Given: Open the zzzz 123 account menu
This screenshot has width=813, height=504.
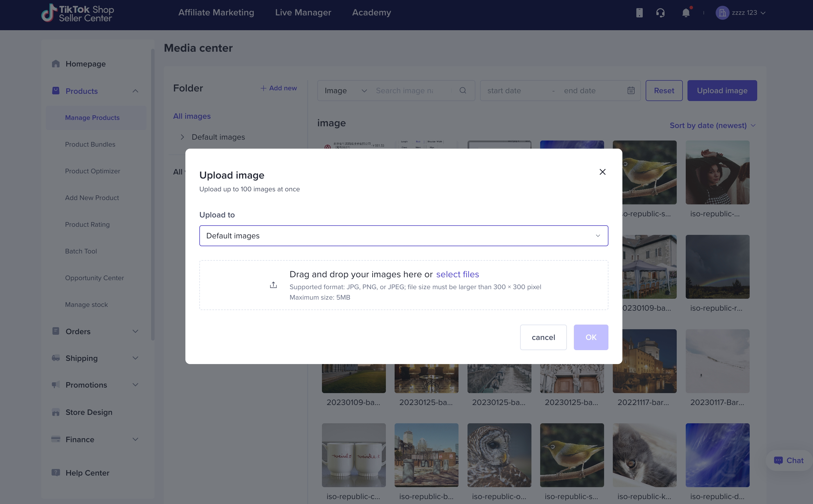Looking at the screenshot, I should tap(740, 13).
